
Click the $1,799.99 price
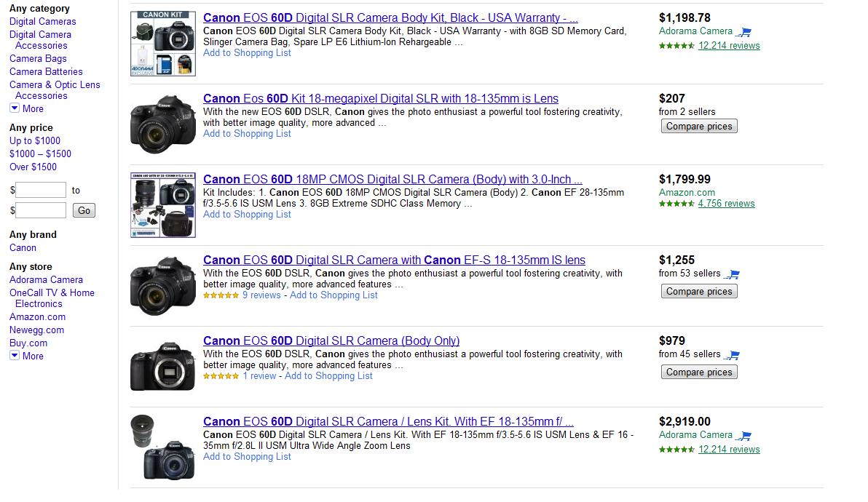684,179
